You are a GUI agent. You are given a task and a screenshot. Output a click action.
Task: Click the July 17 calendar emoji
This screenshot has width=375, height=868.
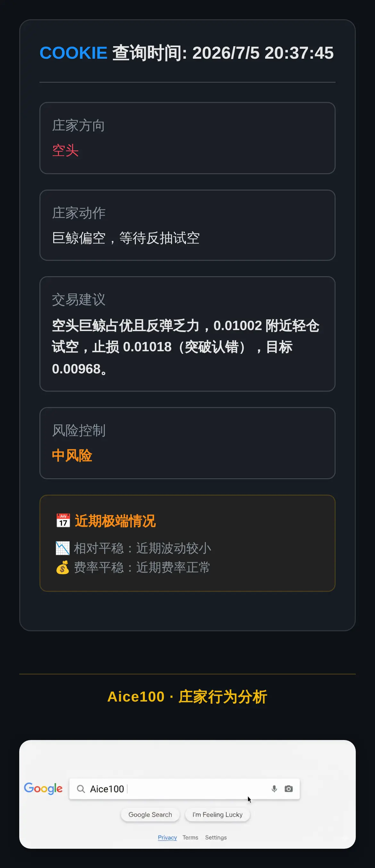(63, 521)
